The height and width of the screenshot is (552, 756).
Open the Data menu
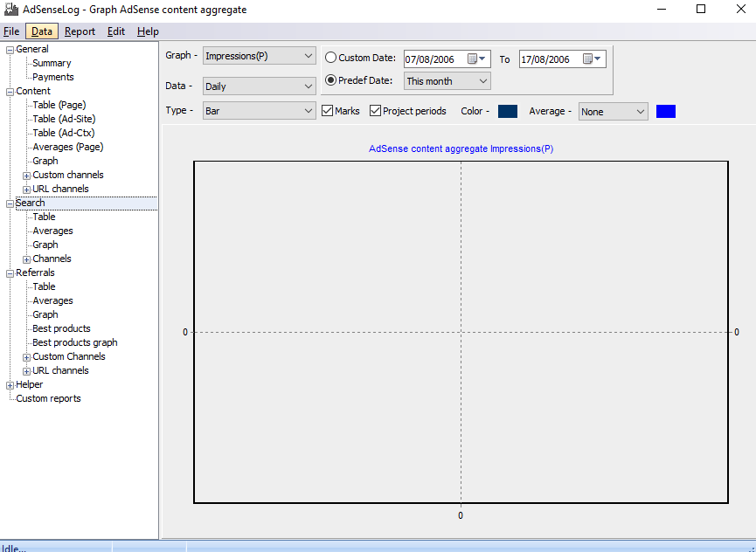pyautogui.click(x=42, y=31)
